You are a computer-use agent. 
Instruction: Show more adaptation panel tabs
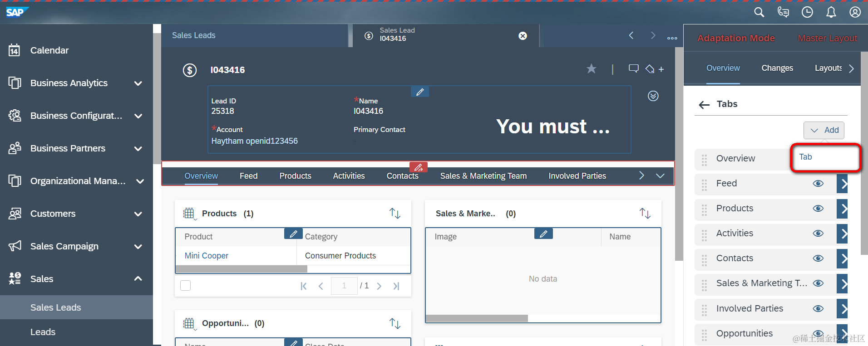851,68
